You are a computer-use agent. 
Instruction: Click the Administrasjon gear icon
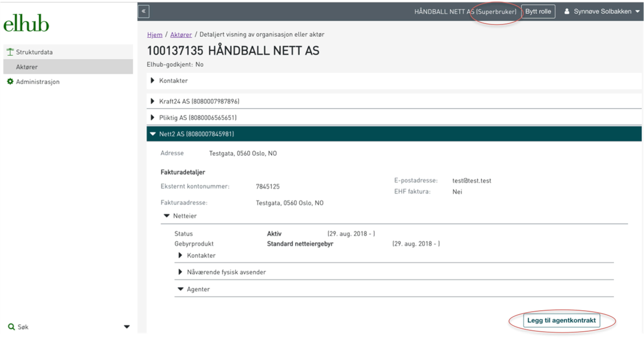[10, 81]
